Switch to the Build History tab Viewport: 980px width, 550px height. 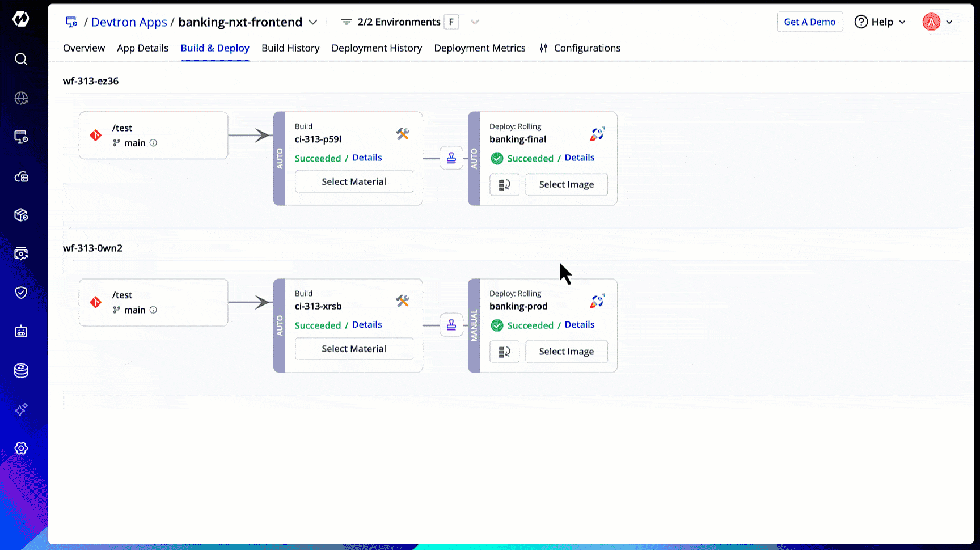point(290,48)
